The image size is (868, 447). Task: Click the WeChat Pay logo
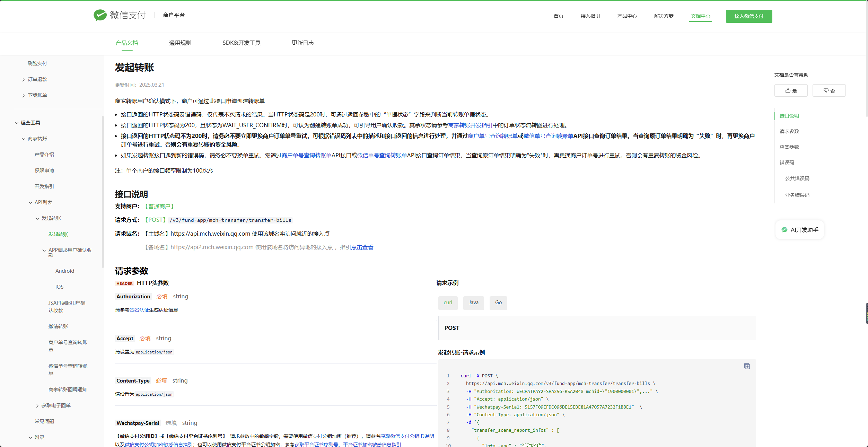[x=120, y=15]
